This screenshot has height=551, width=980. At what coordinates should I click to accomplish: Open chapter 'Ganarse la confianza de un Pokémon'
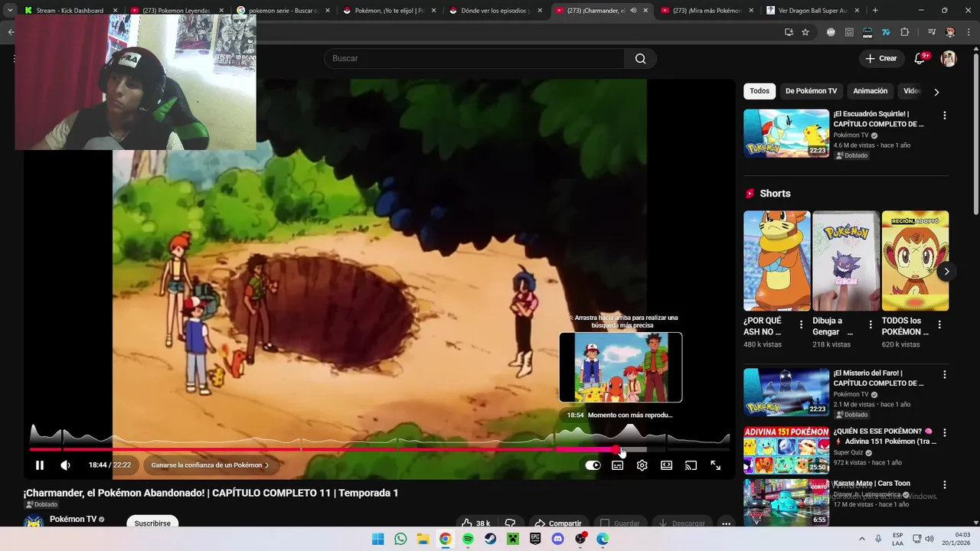point(211,465)
